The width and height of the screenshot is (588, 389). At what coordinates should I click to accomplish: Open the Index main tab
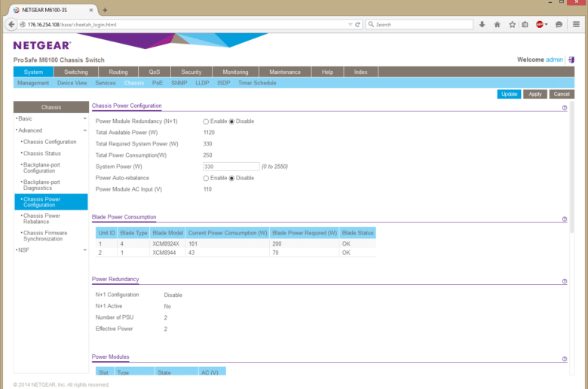click(361, 72)
